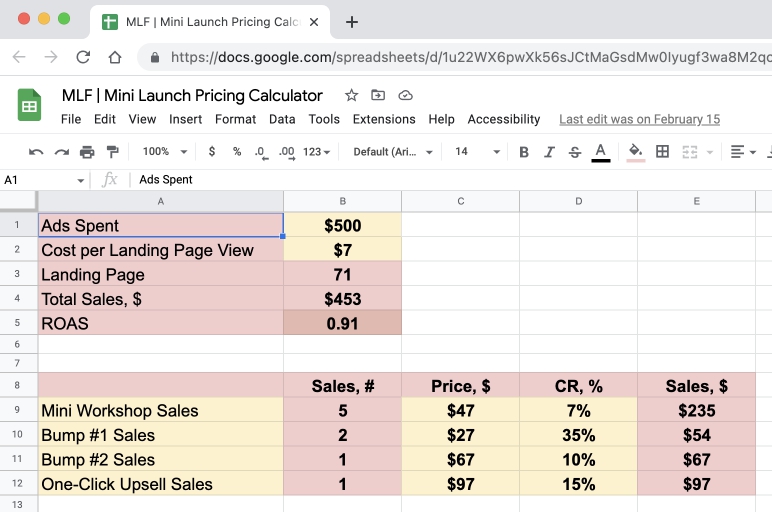Print the spreadsheet with printer icon
Image resolution: width=772 pixels, height=512 pixels.
coord(87,152)
